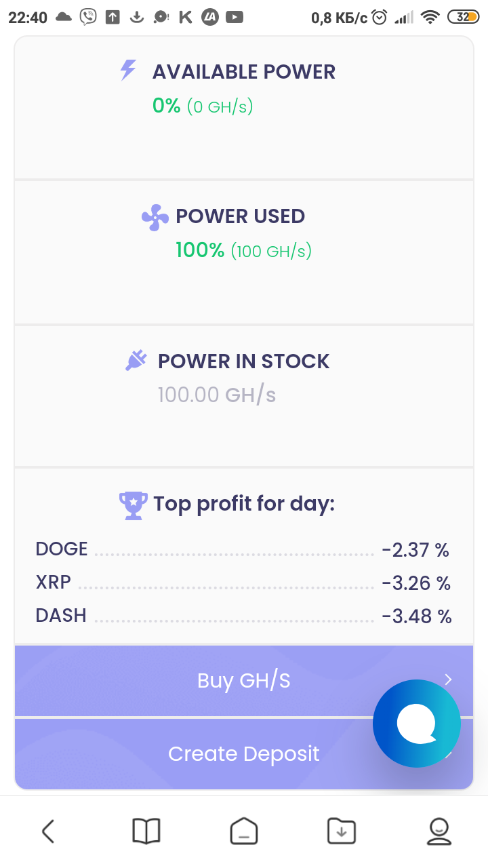Open the downloads folder icon
The image size is (488, 868).
point(341,831)
